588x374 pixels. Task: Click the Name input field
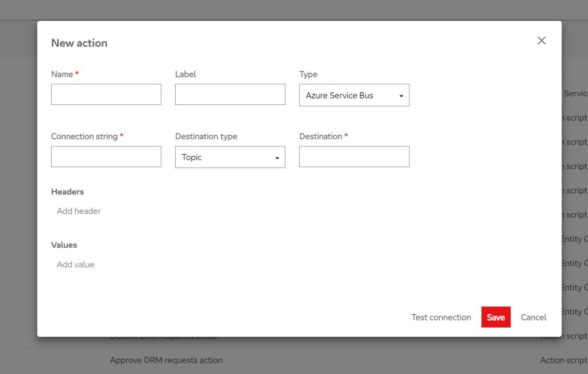click(106, 95)
